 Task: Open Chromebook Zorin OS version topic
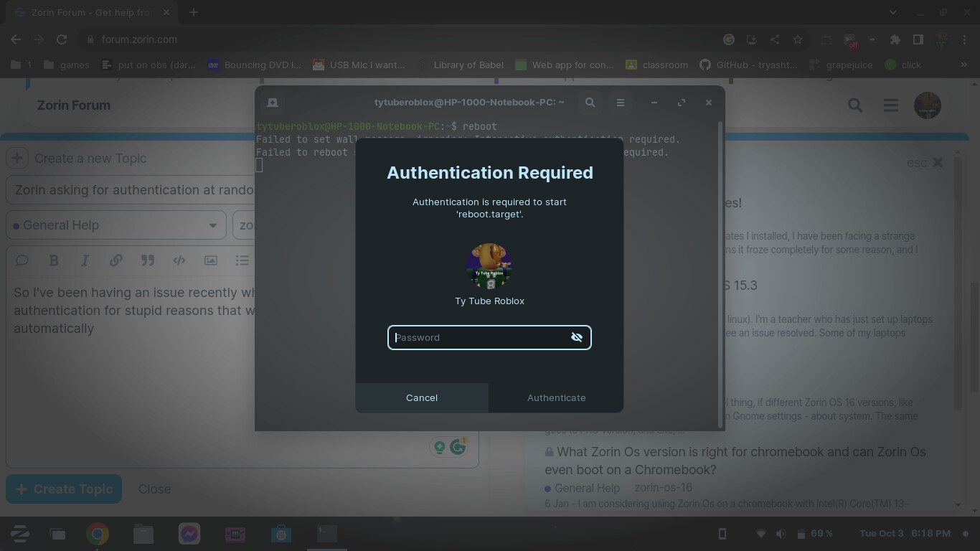point(735,461)
